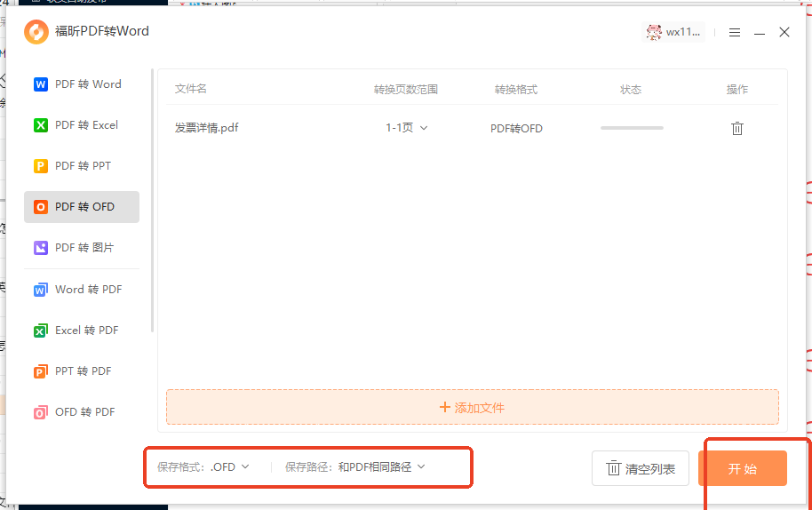Click the 操作 column header
The image size is (812, 510).
(x=736, y=90)
